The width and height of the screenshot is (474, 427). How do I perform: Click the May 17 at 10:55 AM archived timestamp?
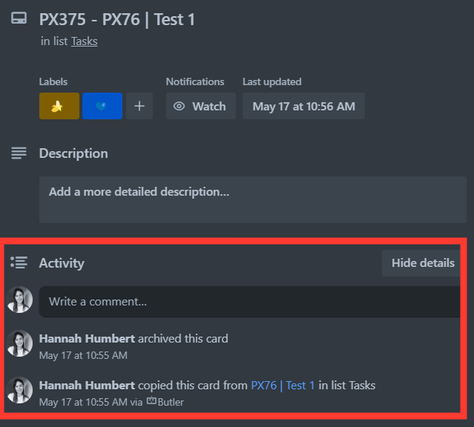click(x=83, y=355)
